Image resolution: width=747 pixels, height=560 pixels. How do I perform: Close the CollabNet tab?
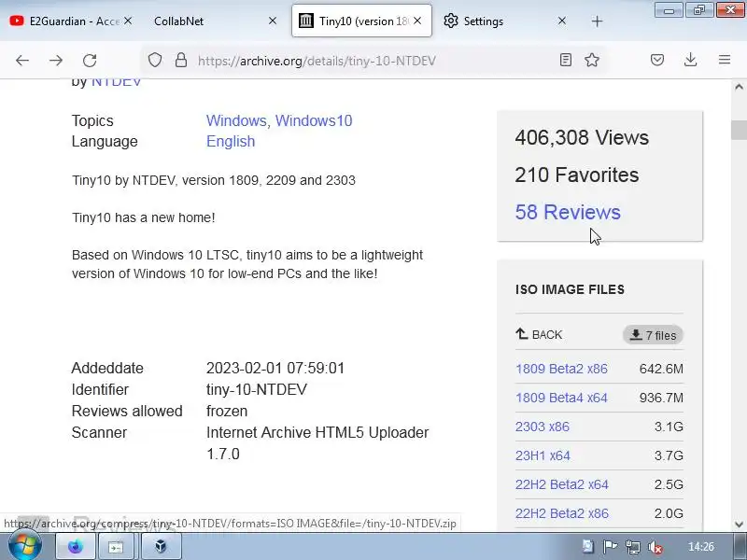[273, 21]
